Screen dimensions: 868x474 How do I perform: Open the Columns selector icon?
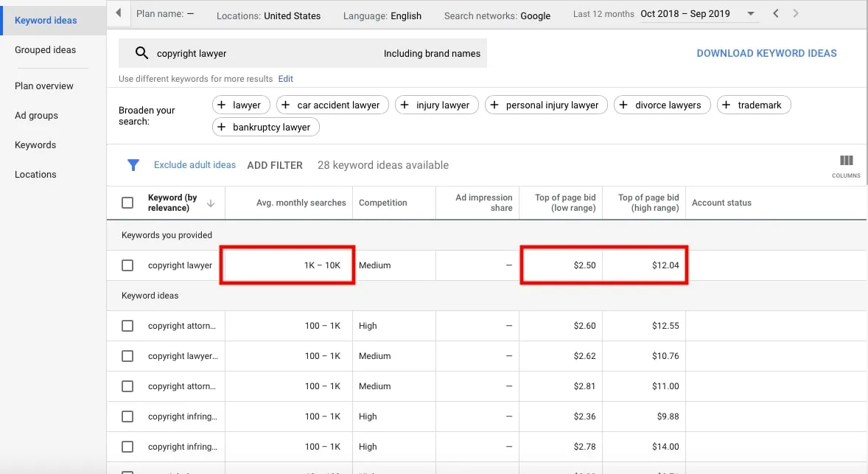point(846,164)
